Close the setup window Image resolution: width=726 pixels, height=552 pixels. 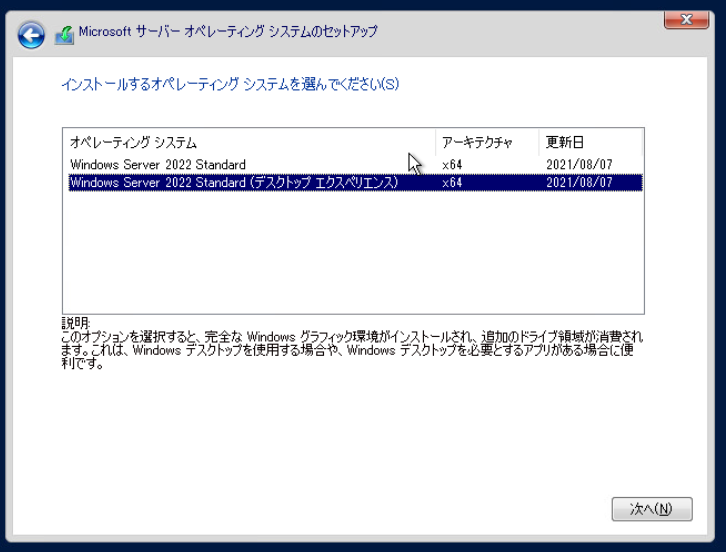[x=686, y=19]
